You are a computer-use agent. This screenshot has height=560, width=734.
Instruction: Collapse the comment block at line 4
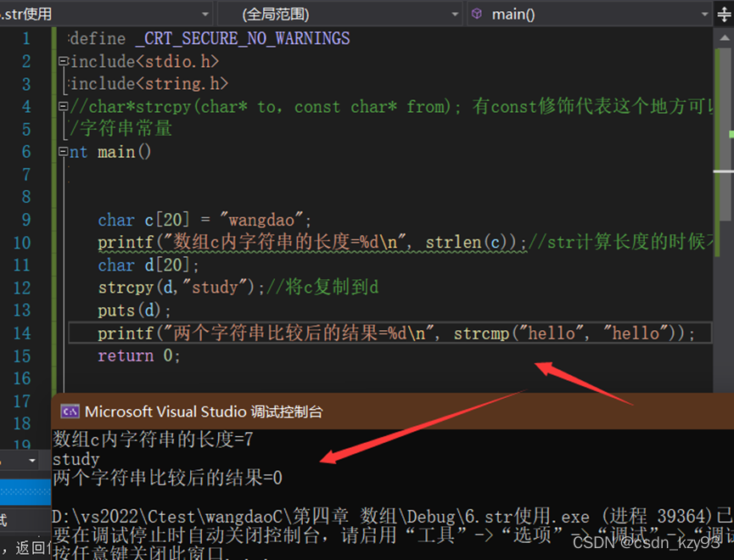coord(63,106)
